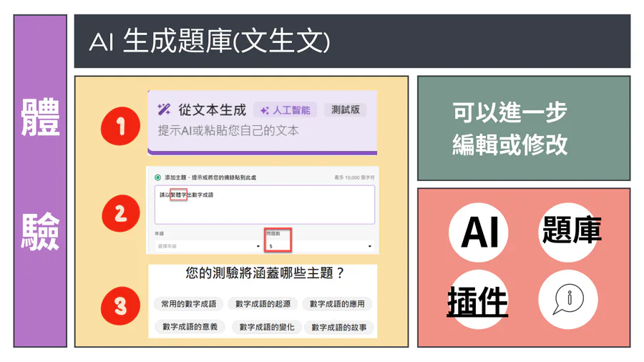
Task: Click the AI circle icon
Action: click(479, 233)
